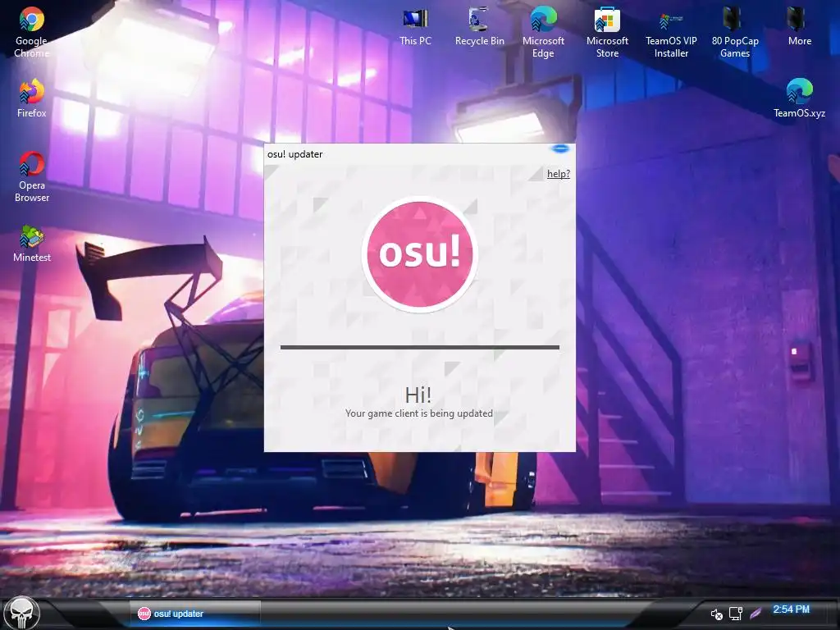Open 80 PopCap Games folder

tap(734, 32)
